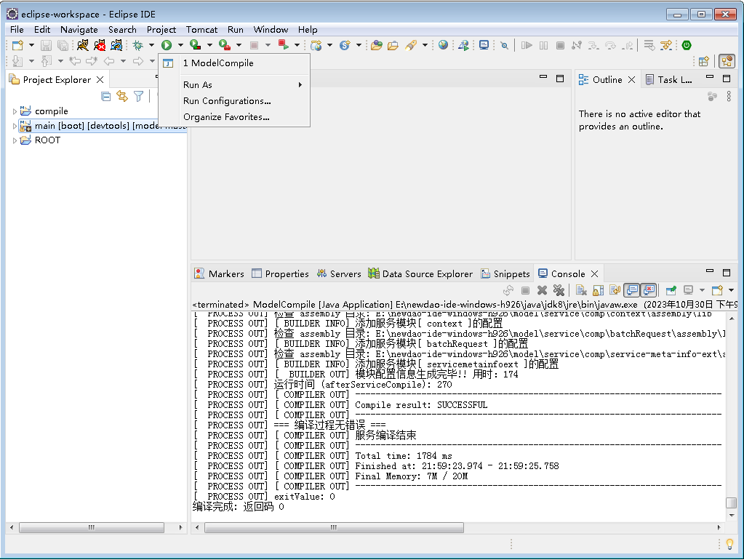Toggle Skip All Breakpoints icon

coord(505,46)
